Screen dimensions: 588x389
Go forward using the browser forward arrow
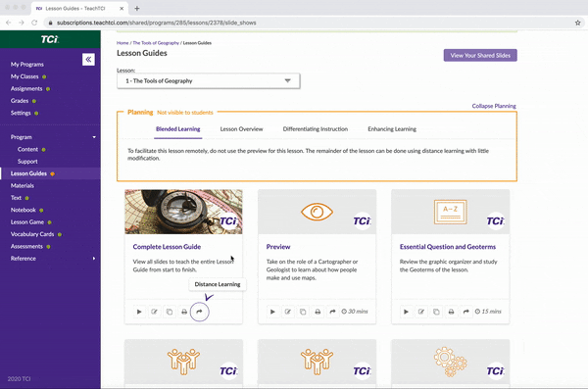tap(22, 23)
